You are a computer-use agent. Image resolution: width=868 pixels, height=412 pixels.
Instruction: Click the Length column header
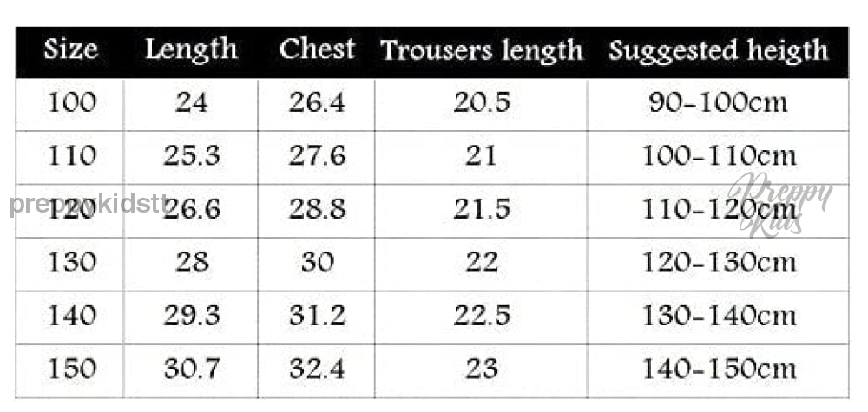click(x=191, y=49)
